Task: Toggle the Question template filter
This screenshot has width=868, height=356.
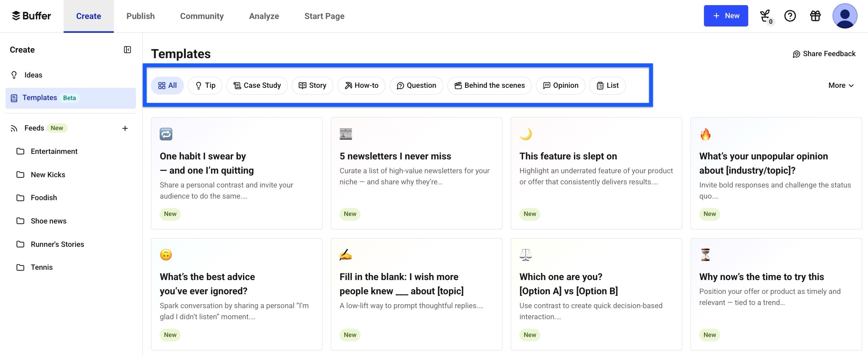Action: coord(416,85)
